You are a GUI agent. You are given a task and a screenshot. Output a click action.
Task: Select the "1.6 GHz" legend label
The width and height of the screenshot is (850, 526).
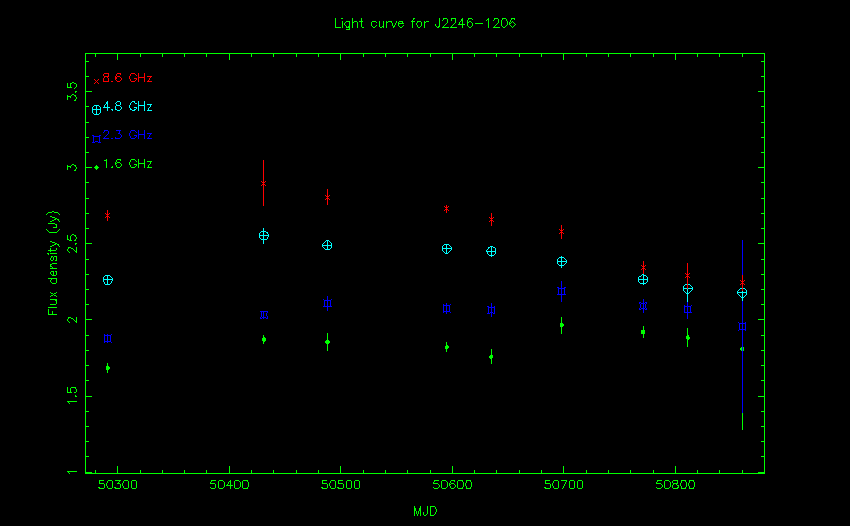tap(127, 164)
